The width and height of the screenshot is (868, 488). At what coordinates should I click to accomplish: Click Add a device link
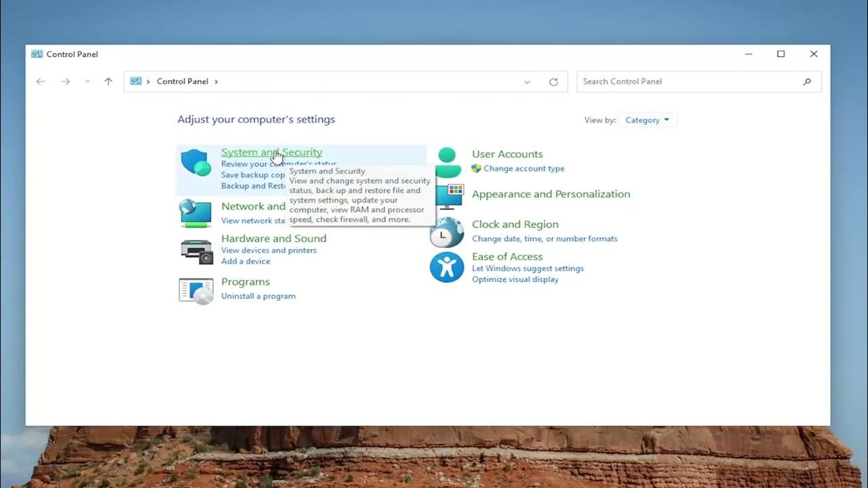click(245, 261)
